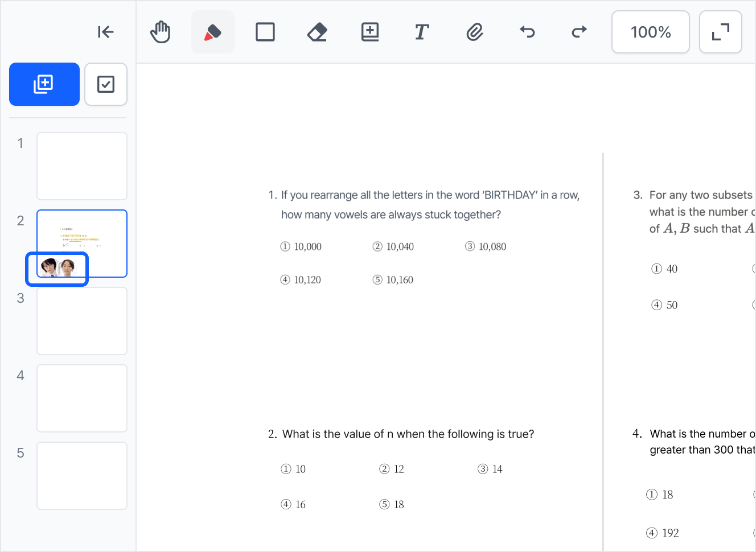The width and height of the screenshot is (756, 552).
Task: Open page 2 thumbnail
Action: (82, 244)
